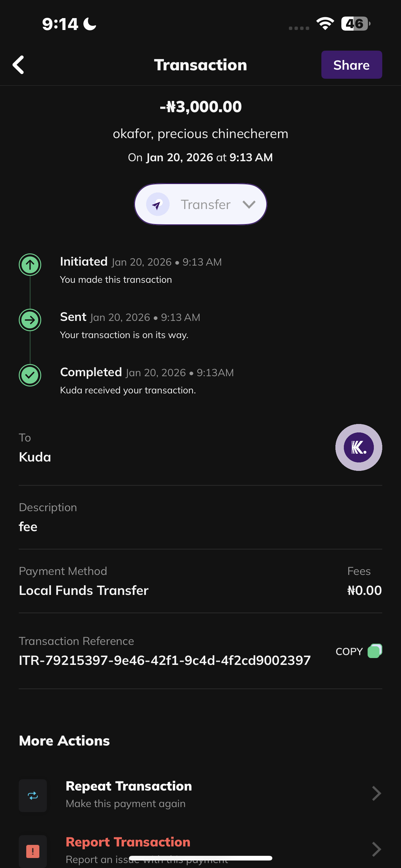
Task: Select the transaction reference ID text
Action: [165, 661]
